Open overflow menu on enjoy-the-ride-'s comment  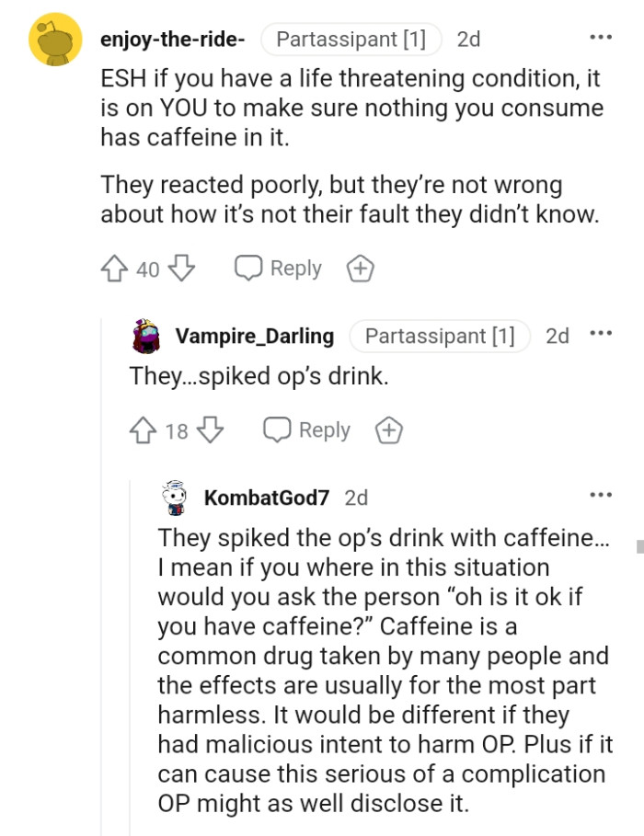click(x=600, y=35)
